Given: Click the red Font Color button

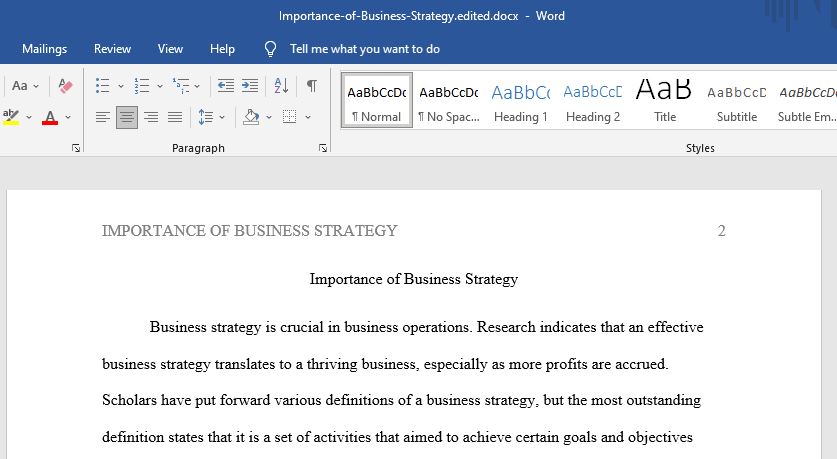Looking at the screenshot, I should [50, 117].
